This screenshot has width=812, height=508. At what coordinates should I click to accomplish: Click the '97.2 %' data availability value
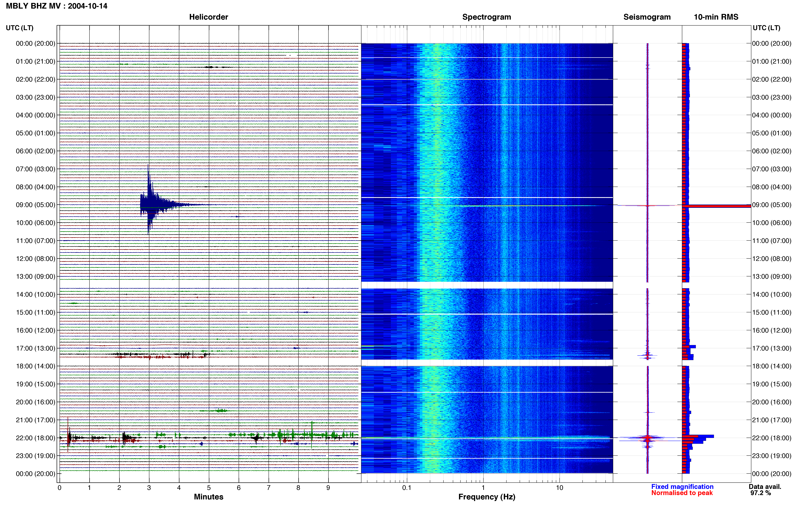(761, 493)
